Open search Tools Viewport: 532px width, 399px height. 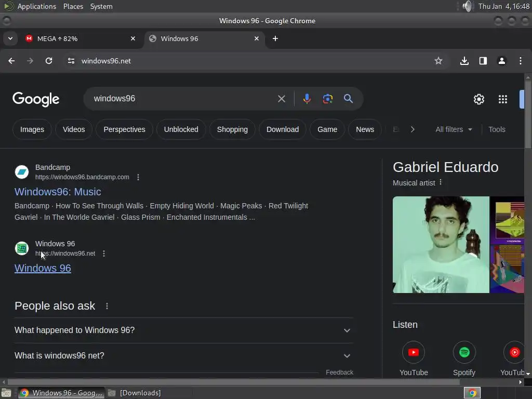tap(497, 129)
